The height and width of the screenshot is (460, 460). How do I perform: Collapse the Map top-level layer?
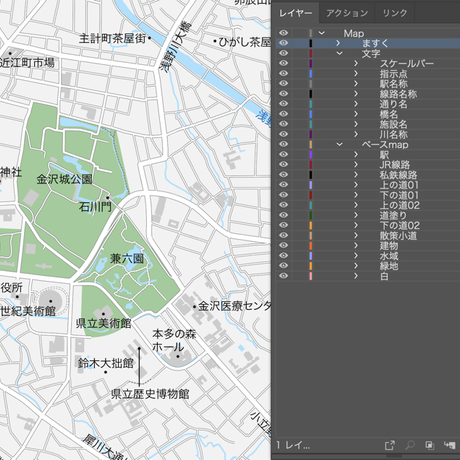(322, 33)
